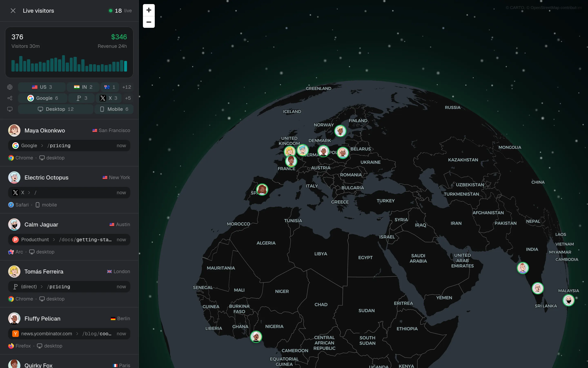Click the $346 revenue figure
Screen dimensions: 588x368
119,37
